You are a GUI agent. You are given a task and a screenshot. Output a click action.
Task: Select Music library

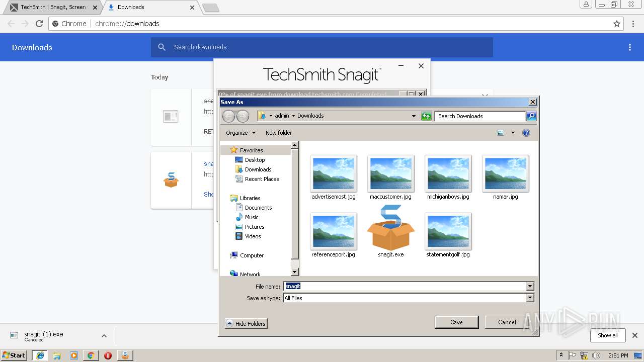click(x=252, y=217)
